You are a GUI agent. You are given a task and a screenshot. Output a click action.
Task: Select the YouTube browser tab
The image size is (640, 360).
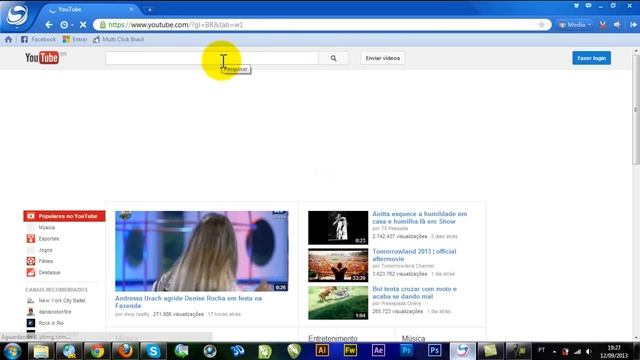(x=91, y=9)
